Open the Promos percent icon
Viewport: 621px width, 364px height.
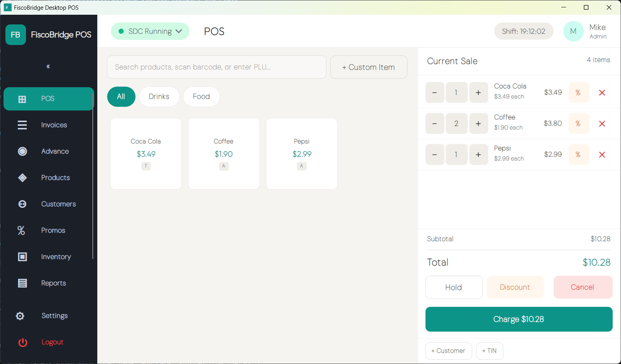pyautogui.click(x=21, y=230)
